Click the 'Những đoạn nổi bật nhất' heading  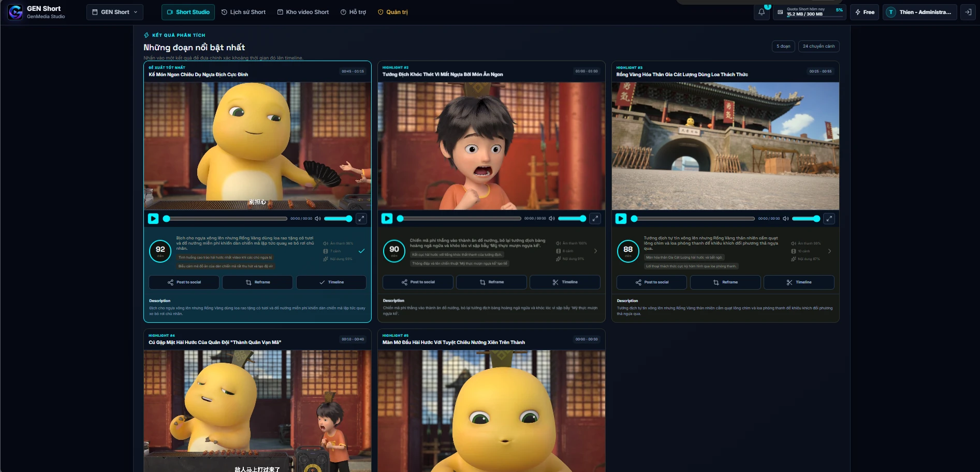tap(194, 47)
